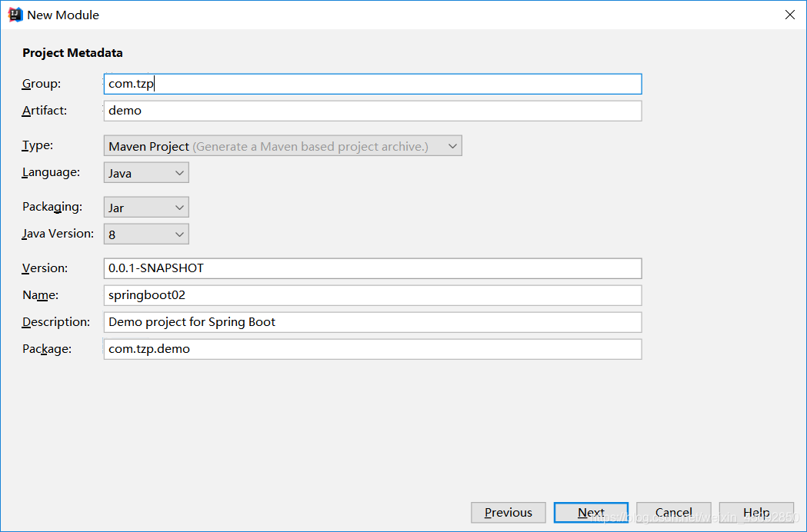Proceed with the Next button
Screen dimensions: 807x532
[x=591, y=513]
